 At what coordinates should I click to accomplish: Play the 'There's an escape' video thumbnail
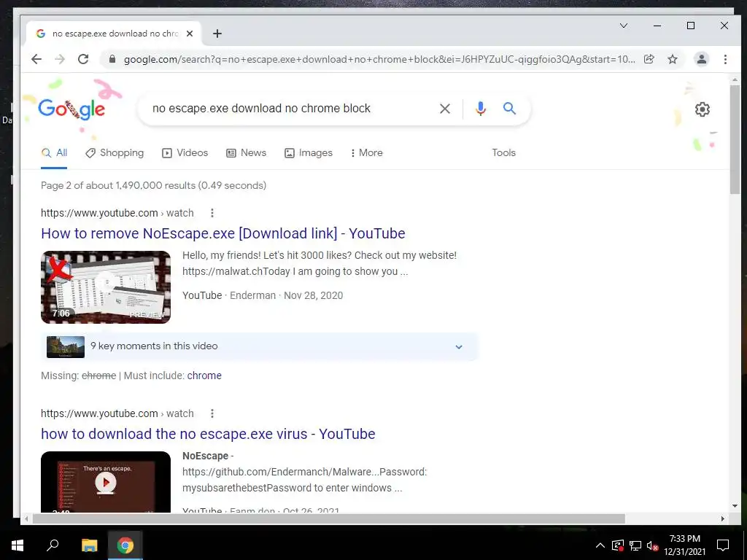106,482
